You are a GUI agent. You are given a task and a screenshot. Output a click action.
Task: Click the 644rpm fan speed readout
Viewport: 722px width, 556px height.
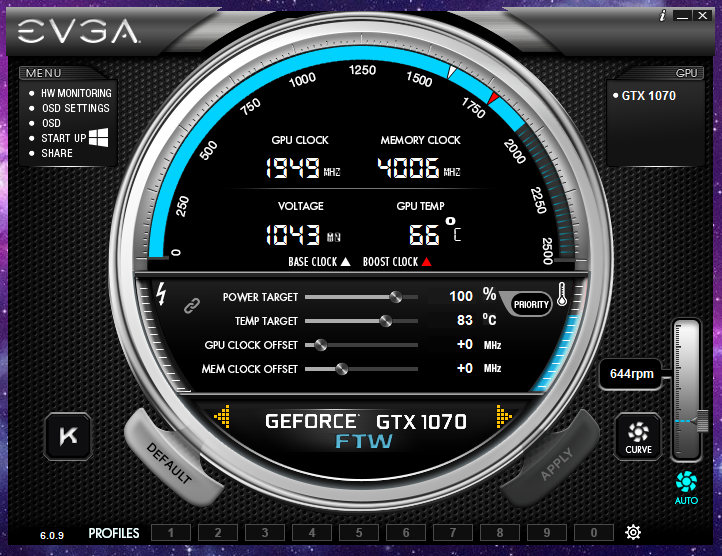click(631, 374)
